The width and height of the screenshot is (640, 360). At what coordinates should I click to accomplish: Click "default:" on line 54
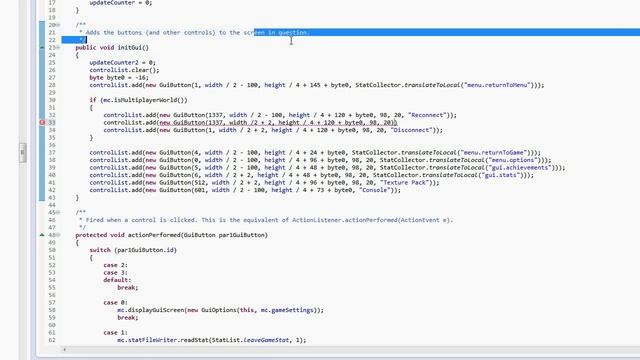click(x=117, y=280)
